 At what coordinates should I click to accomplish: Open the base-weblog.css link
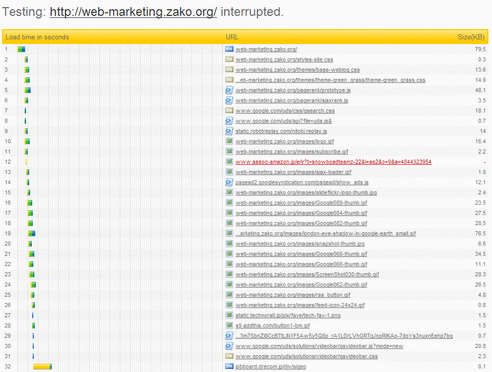point(297,70)
